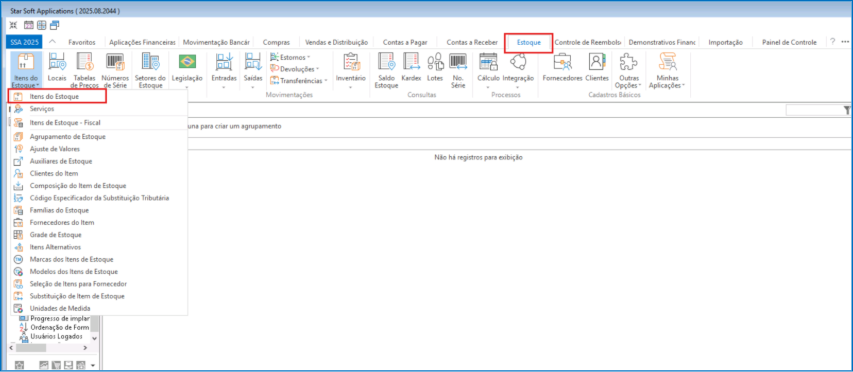Switch to the Compras tab
This screenshot has width=853, height=372.
click(x=276, y=42)
